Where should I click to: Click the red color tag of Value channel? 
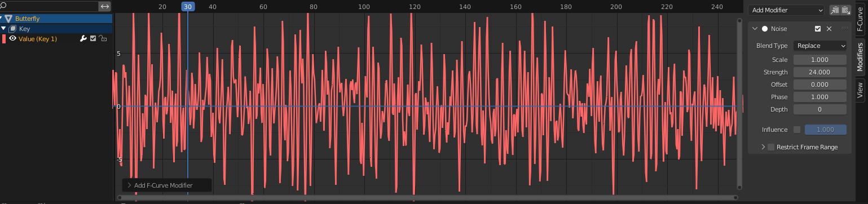click(x=4, y=38)
